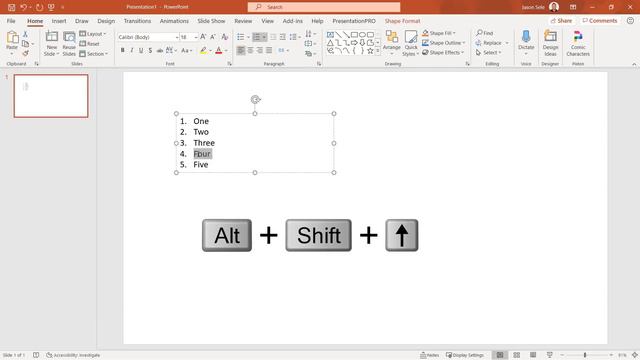The image size is (640, 360).
Task: Cut the selection with the scissors icon
Action: (x=25, y=34)
